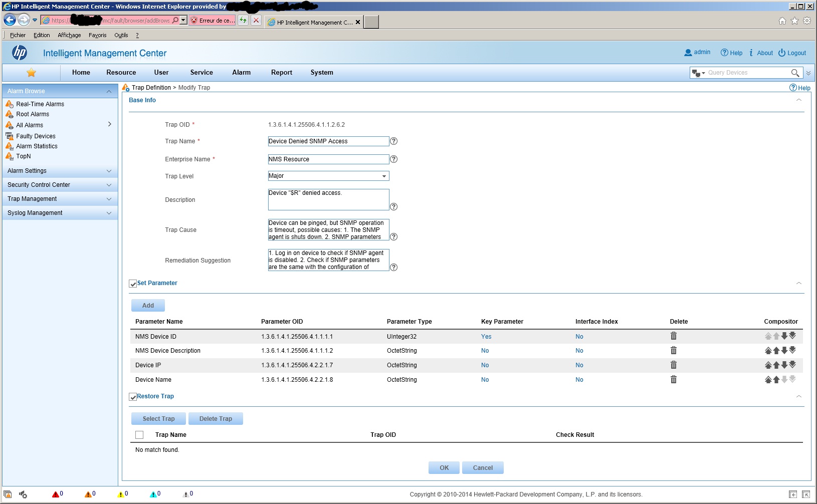This screenshot has height=504, width=817.
Task: Open the Report menu
Action: click(282, 73)
